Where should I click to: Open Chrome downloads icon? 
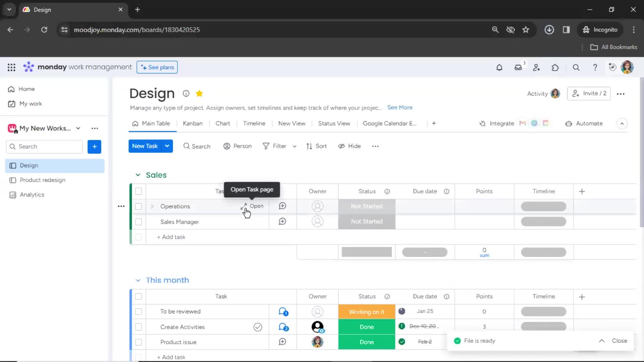coord(549,30)
